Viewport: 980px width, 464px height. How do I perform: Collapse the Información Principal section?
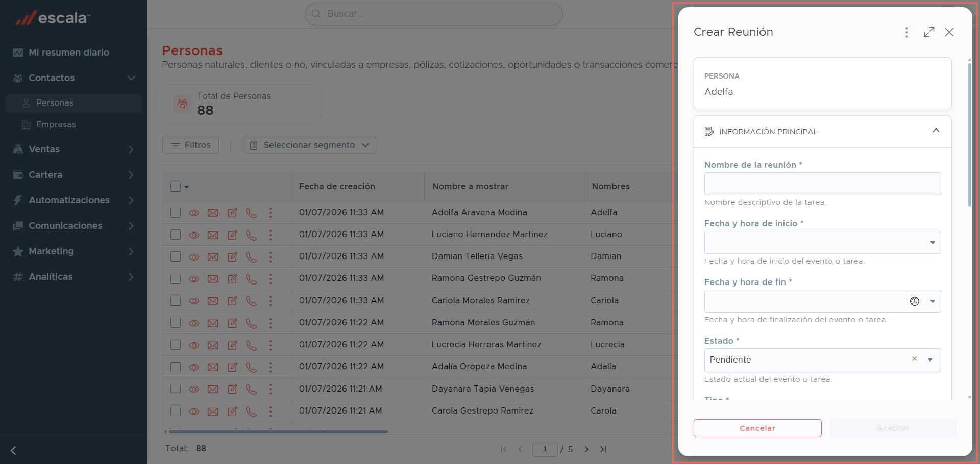click(936, 131)
